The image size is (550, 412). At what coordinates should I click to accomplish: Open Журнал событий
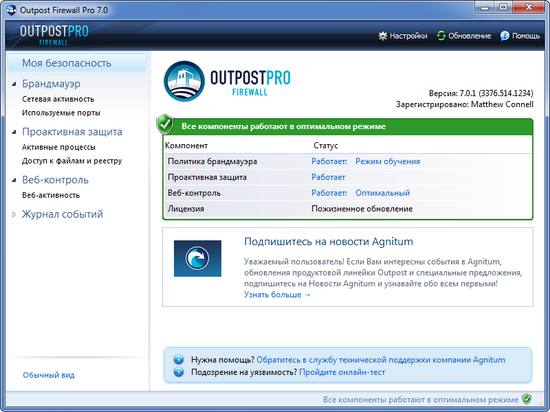pyautogui.click(x=62, y=214)
